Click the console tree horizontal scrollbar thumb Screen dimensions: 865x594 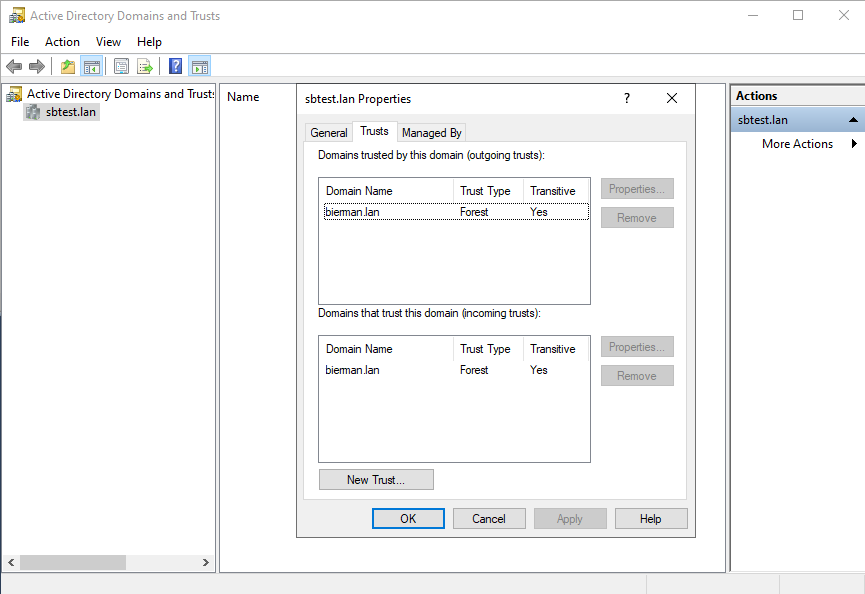coord(73,563)
